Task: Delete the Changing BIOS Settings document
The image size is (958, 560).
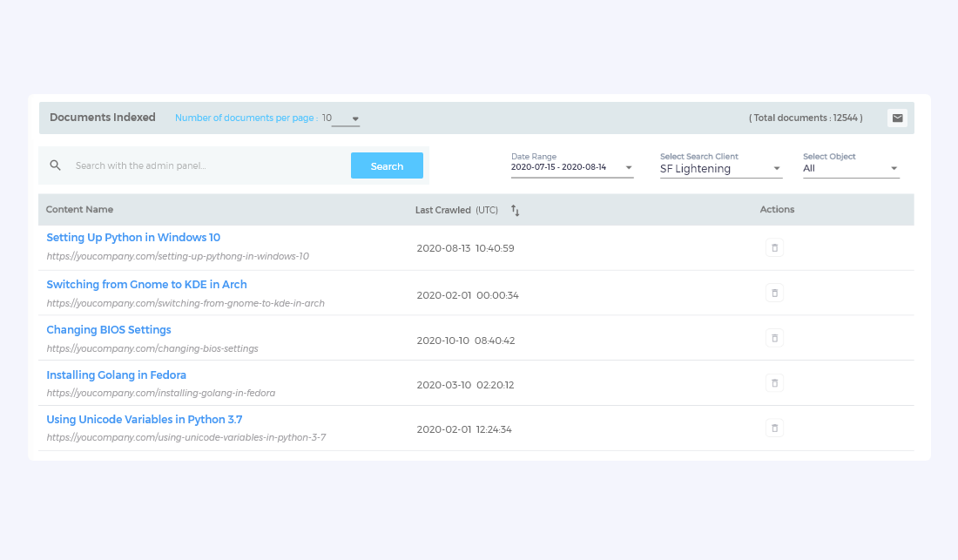Action: (774, 338)
